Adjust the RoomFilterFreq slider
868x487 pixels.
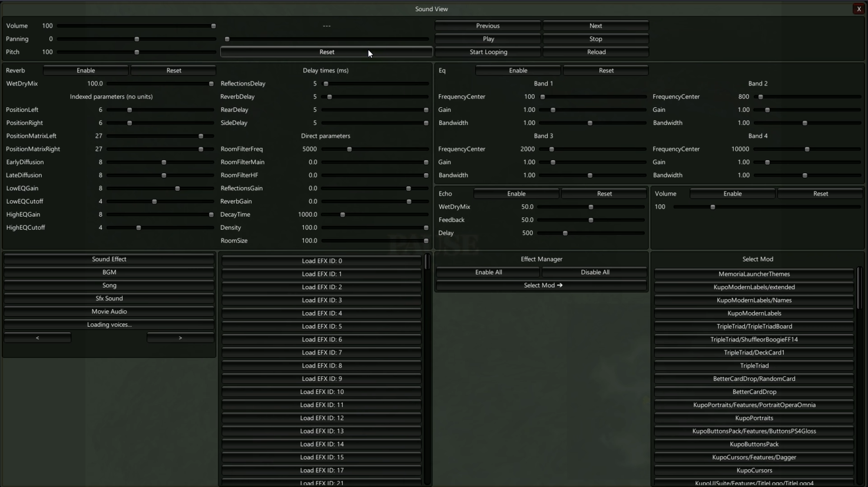click(375, 149)
